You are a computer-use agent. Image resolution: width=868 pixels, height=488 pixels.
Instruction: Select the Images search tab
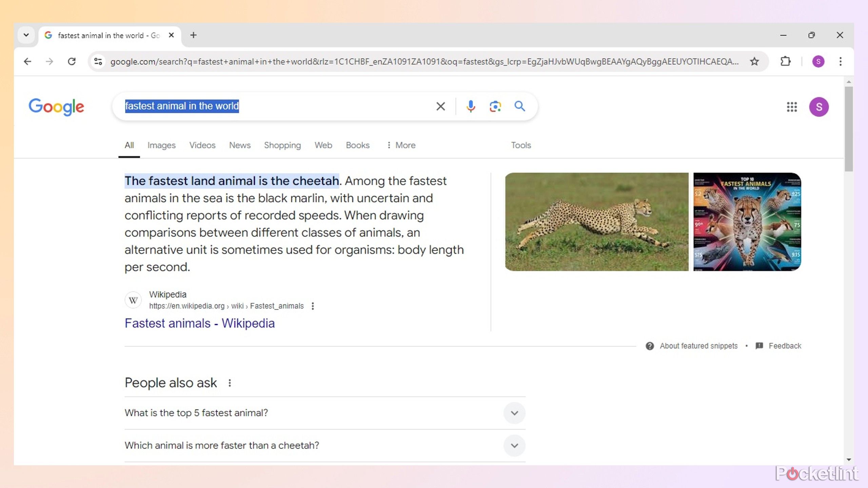[161, 145]
